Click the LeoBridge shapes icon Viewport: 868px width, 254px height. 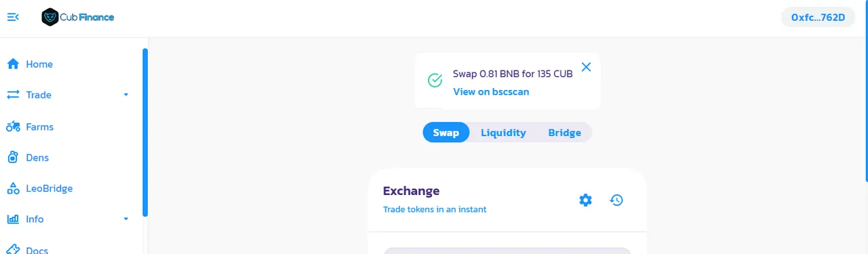click(13, 188)
